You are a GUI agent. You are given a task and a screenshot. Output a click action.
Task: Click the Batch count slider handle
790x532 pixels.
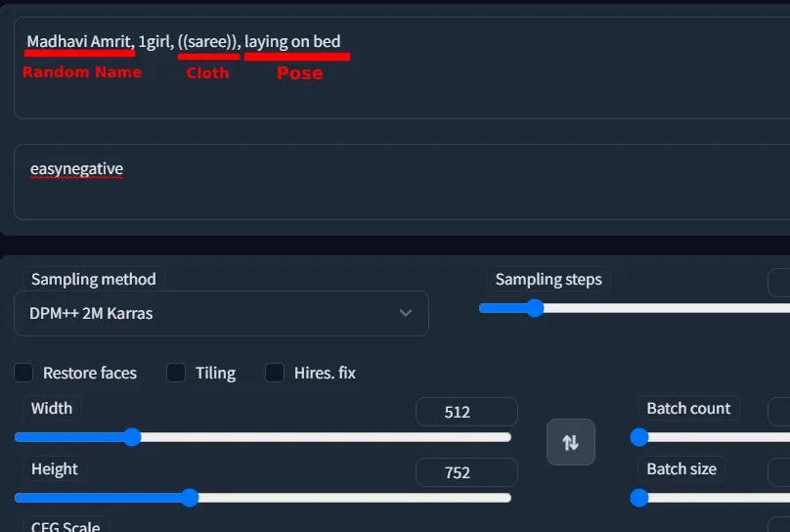coord(639,437)
